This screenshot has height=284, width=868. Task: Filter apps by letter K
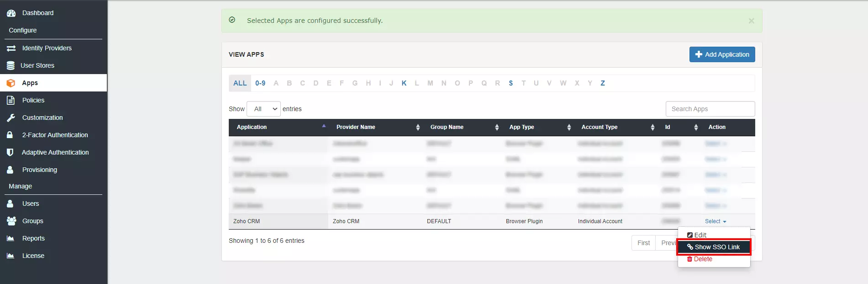coord(404,83)
